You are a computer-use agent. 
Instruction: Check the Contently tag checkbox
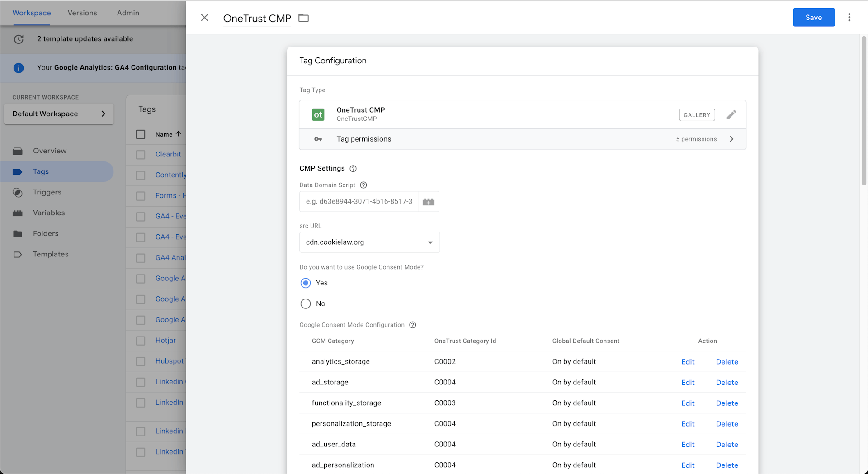click(x=141, y=175)
